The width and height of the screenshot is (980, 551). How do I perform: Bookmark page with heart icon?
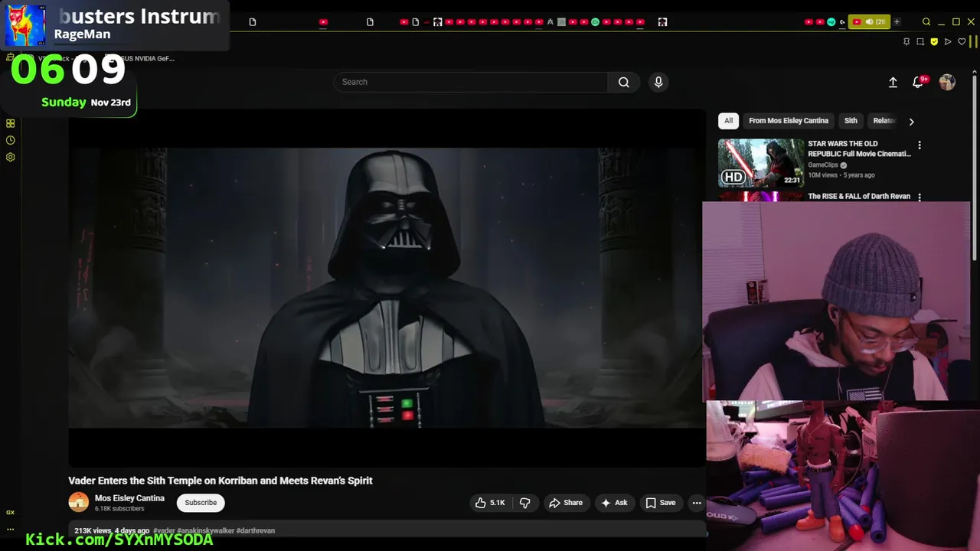962,41
